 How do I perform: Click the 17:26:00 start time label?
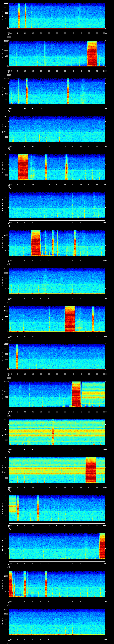click(9, 184)
